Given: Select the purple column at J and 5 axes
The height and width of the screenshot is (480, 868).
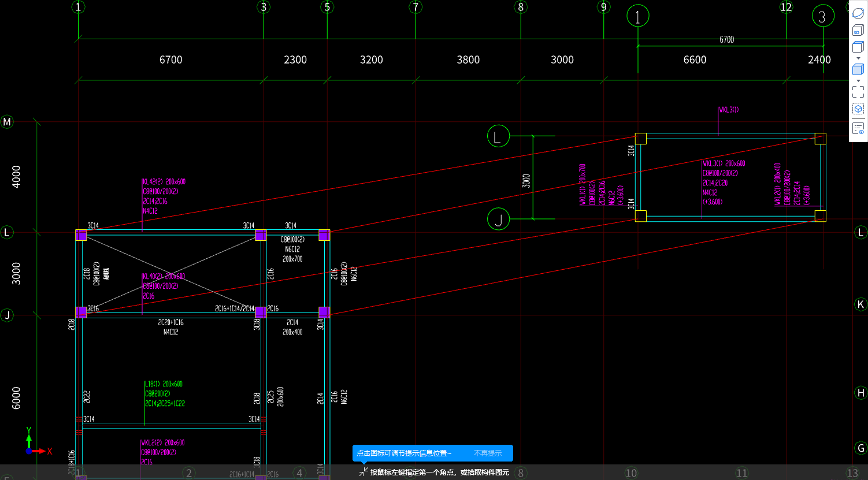Looking at the screenshot, I should tap(324, 312).
